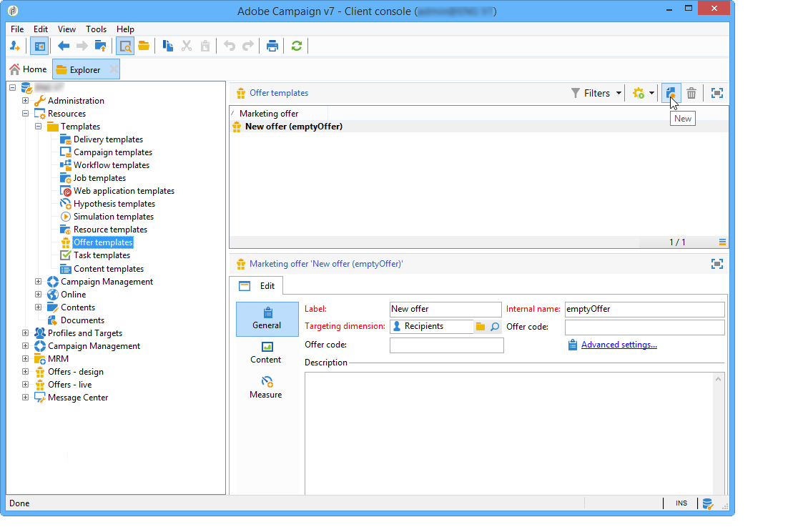Click the forward navigation arrow in toolbar
The height and width of the screenshot is (532, 803).
[82, 46]
